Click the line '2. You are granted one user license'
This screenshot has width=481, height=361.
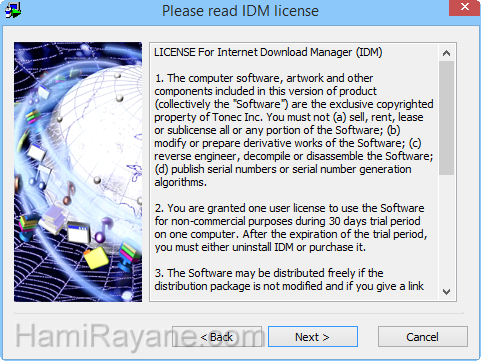(x=240, y=208)
